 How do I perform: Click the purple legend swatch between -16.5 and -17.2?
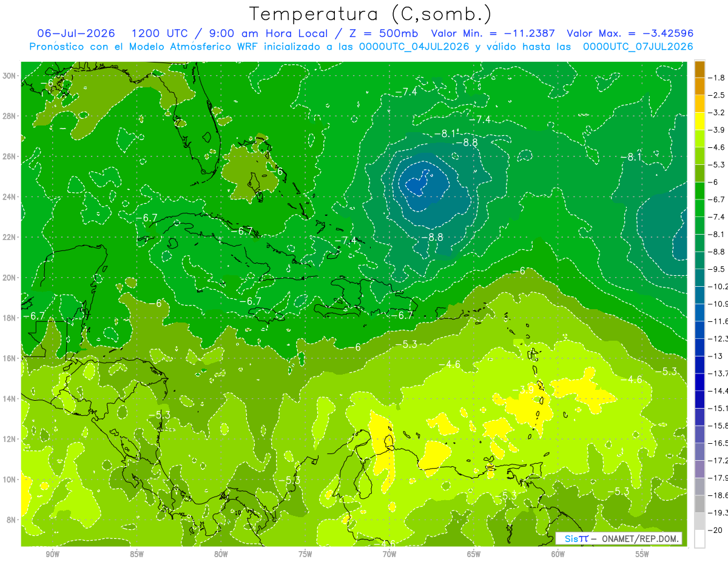pos(699,451)
